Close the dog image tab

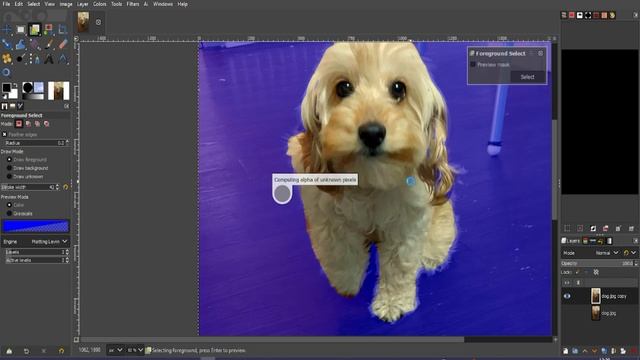(98, 22)
